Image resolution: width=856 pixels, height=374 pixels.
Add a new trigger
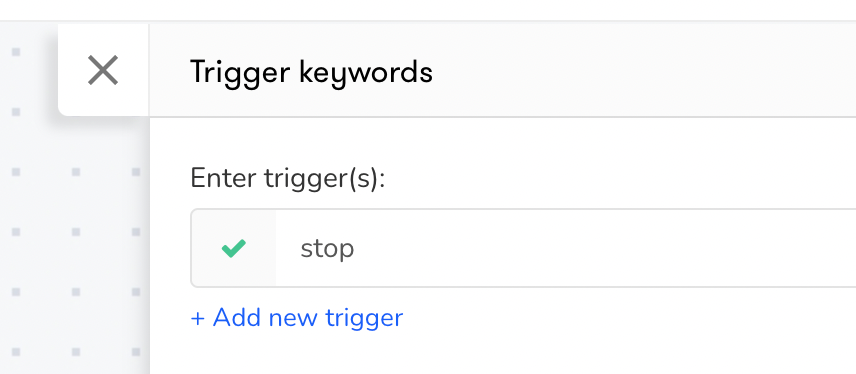coord(296,318)
